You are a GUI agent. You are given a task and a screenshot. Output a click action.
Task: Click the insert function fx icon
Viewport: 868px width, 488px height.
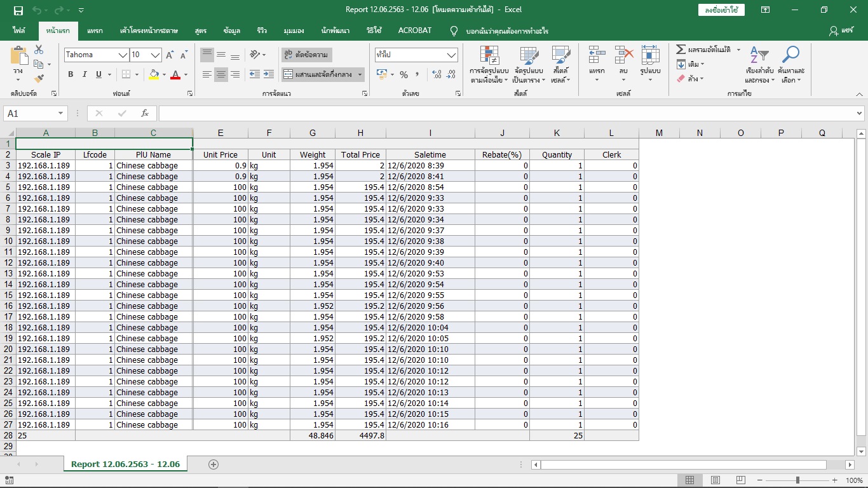point(145,113)
